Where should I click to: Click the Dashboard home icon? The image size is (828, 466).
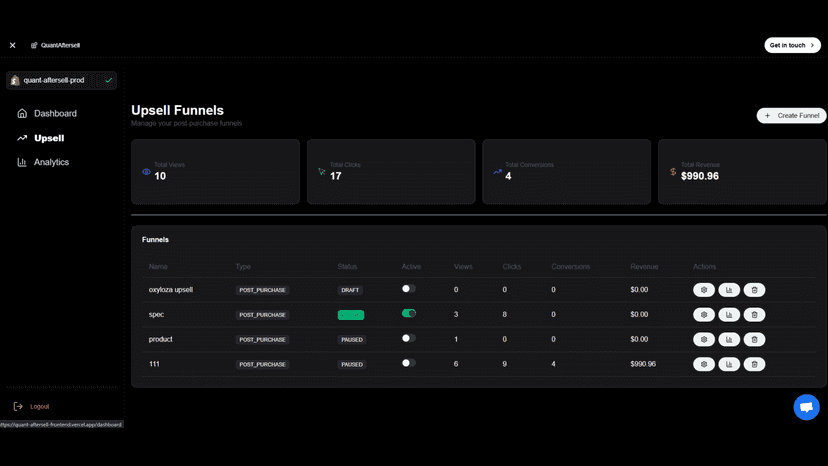pyautogui.click(x=22, y=114)
